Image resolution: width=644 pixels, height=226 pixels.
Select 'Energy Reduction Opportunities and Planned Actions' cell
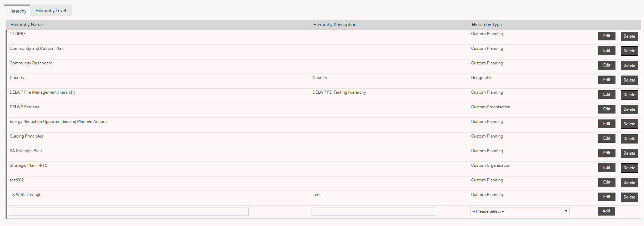[x=58, y=122]
